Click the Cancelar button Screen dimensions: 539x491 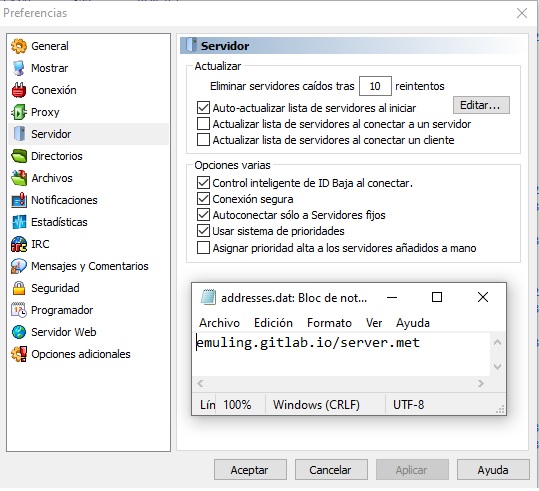click(x=331, y=470)
